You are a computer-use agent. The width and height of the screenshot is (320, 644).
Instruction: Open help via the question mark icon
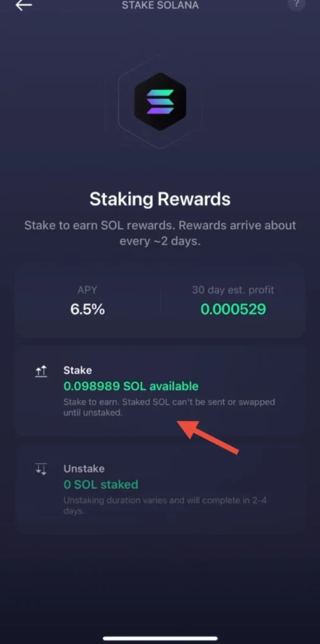coord(296,4)
